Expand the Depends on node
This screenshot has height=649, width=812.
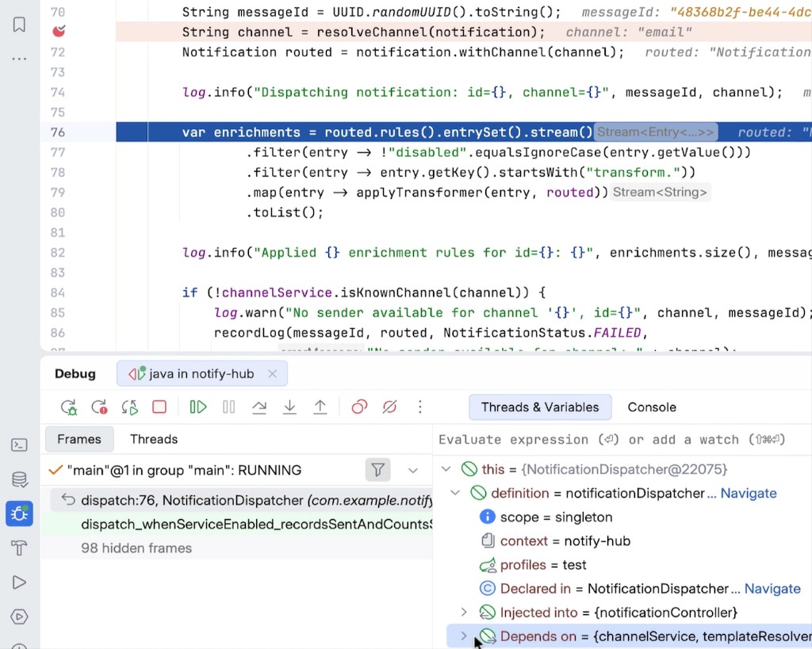click(465, 636)
